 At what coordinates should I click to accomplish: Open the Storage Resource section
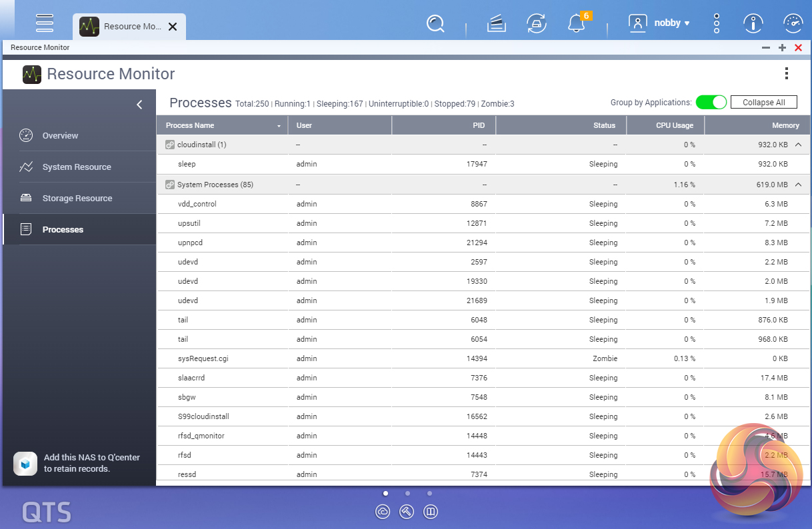point(77,199)
